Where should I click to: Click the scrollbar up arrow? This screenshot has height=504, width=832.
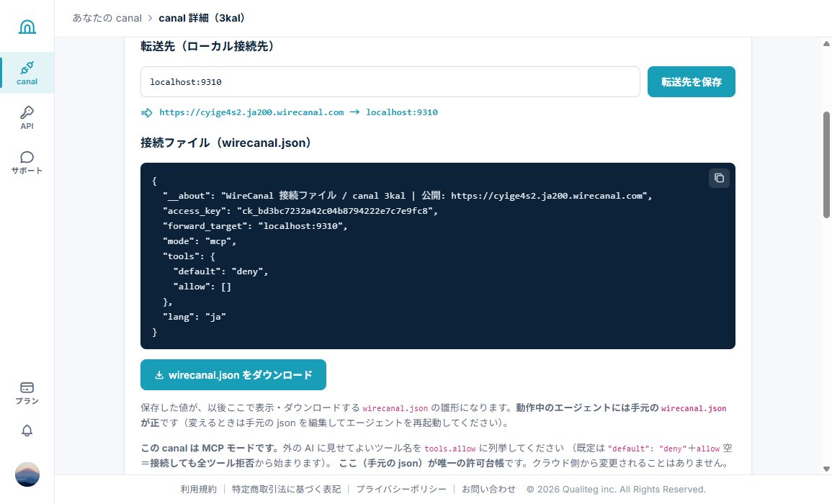[826, 43]
